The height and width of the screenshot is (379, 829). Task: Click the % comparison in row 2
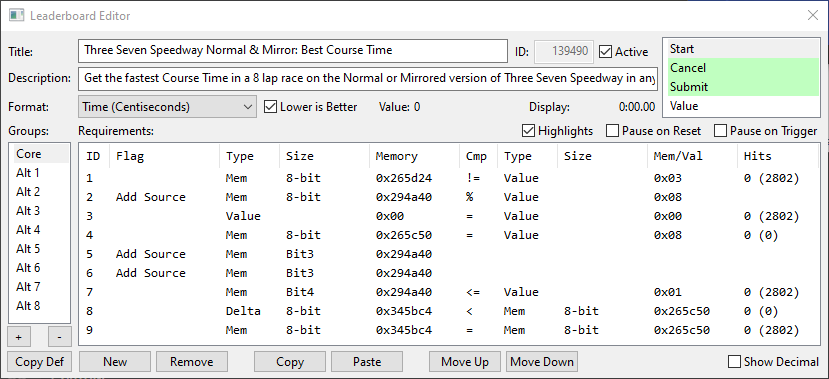click(x=469, y=197)
